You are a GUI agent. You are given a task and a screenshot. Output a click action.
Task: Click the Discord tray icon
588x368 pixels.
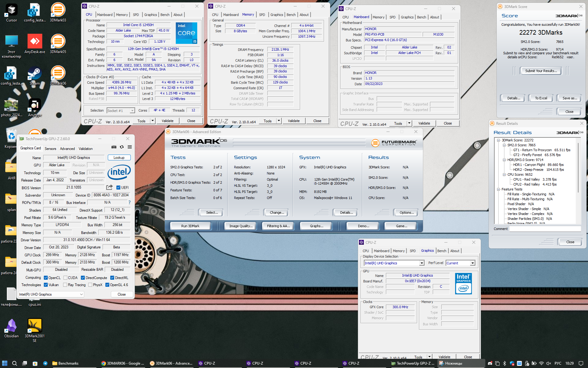pos(490,363)
